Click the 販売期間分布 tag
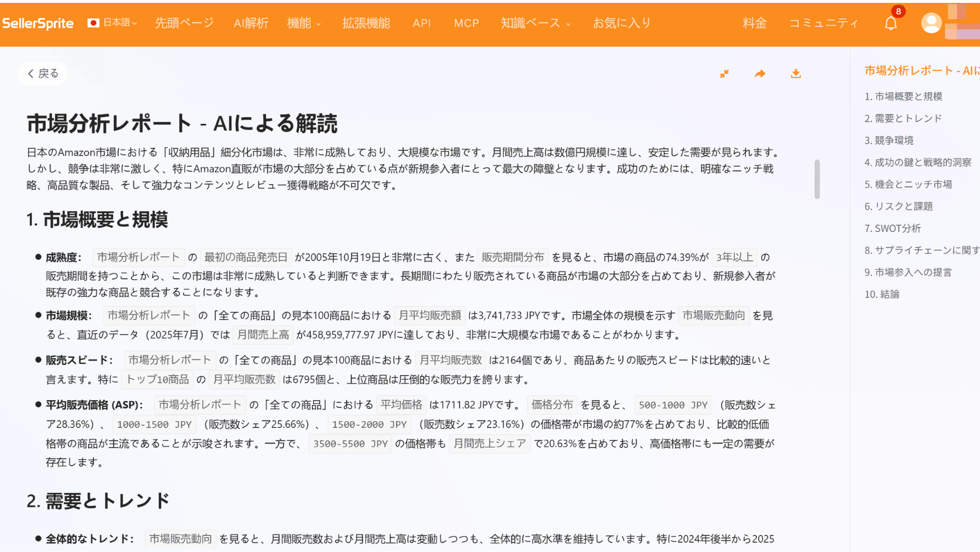 tap(513, 257)
